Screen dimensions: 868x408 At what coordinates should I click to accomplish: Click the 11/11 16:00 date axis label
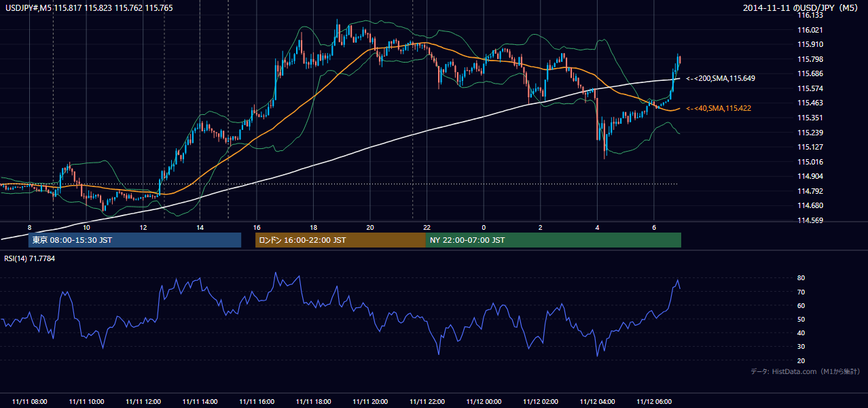(257, 402)
